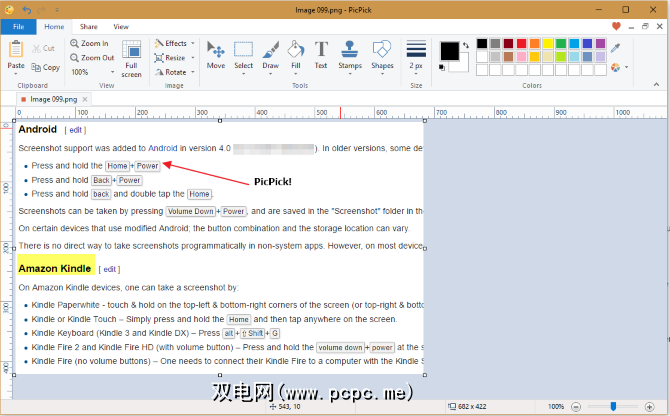
Task: Click the Undo arrow in title bar
Action: [x=27, y=9]
